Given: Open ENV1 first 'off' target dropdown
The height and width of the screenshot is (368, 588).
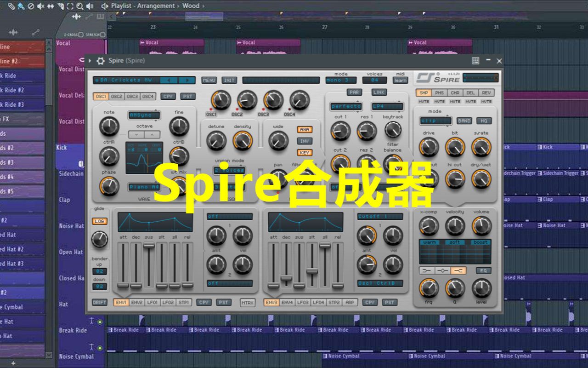Looking at the screenshot, I should point(229,217).
